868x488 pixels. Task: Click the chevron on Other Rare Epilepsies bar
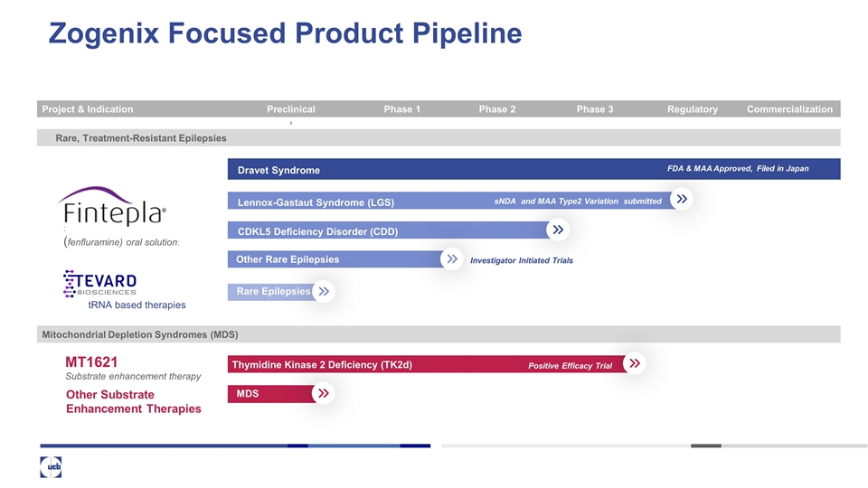tap(451, 259)
